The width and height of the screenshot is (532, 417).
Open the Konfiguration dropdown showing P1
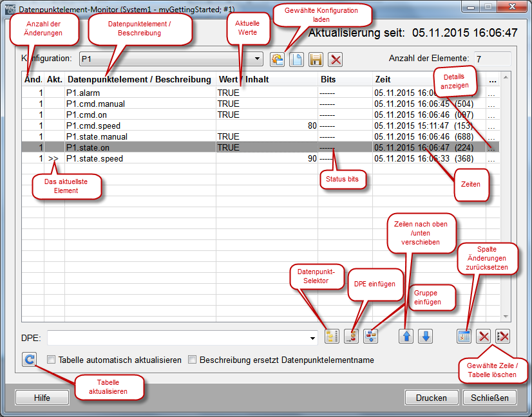click(171, 59)
